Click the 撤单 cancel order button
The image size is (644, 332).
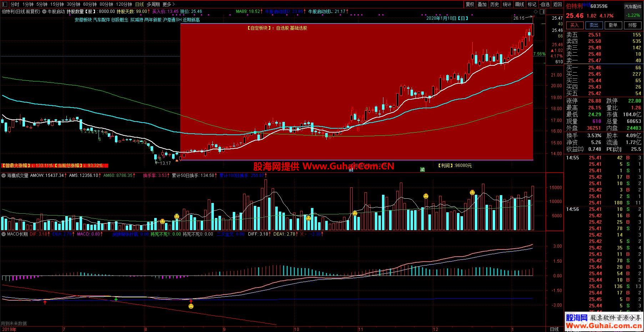click(x=613, y=25)
